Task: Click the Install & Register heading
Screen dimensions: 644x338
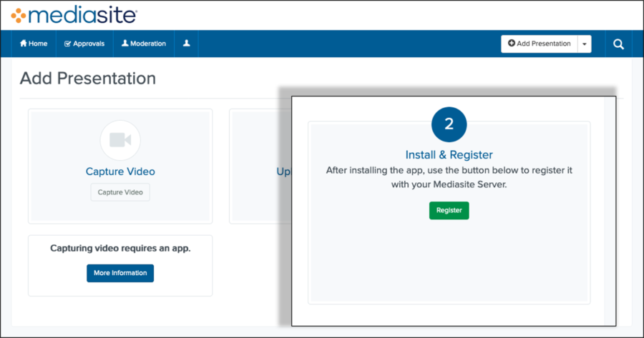Action: [x=449, y=154]
